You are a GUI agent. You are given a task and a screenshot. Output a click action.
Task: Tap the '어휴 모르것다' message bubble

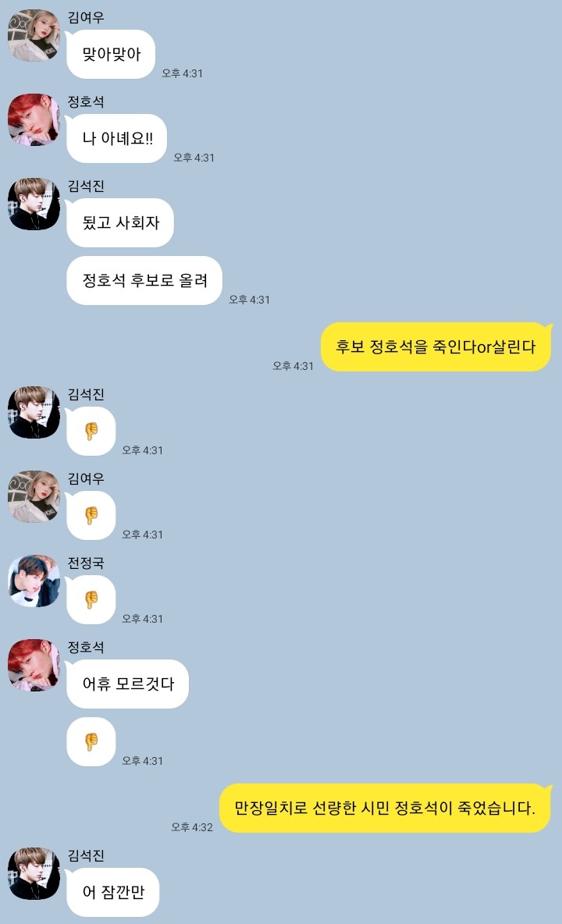(x=127, y=684)
